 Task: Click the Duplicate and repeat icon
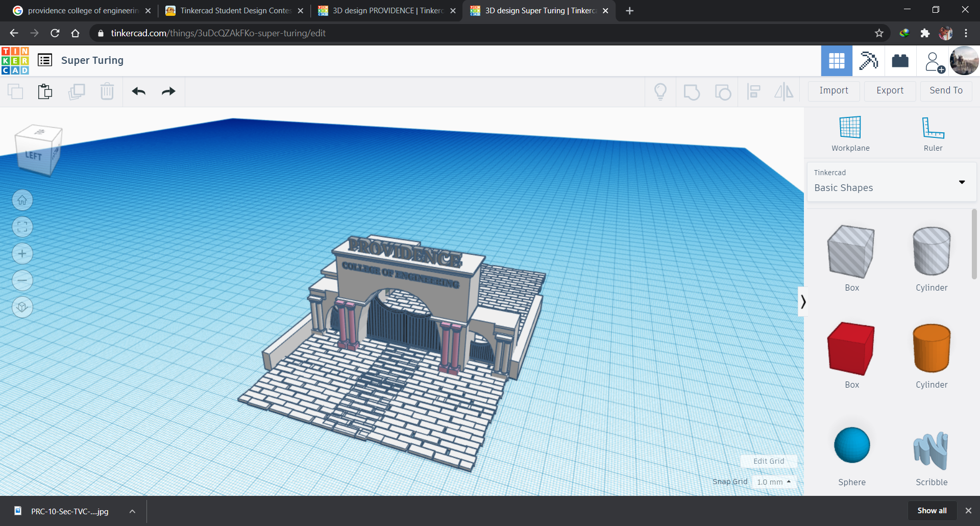77,91
